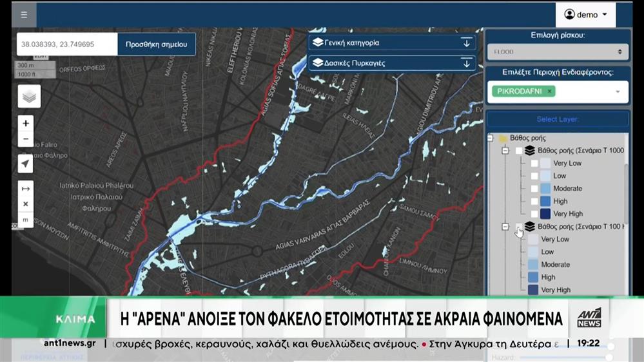Remove the PIKRODAFNI tag
Screen dimensions: 644x362
(549, 91)
